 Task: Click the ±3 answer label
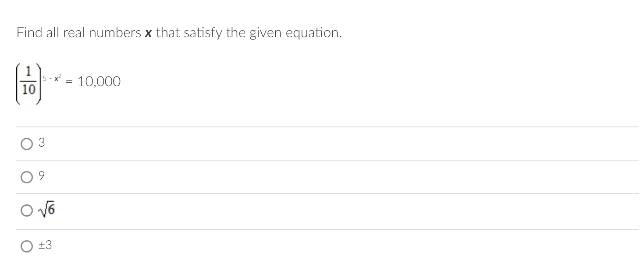(45, 245)
